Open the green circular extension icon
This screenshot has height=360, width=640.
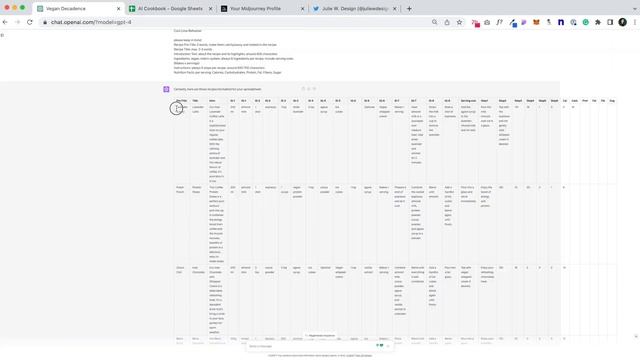(586, 22)
